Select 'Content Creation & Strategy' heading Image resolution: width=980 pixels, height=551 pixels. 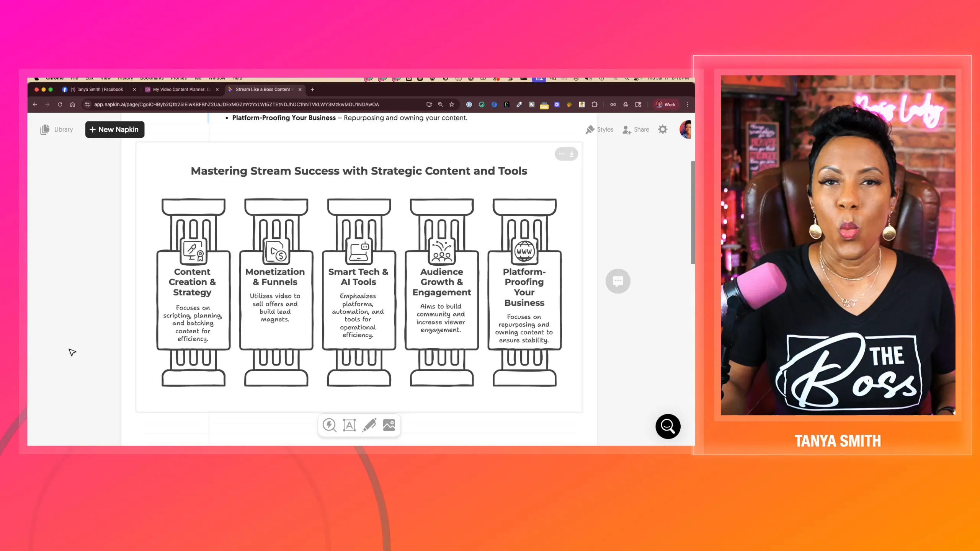pyautogui.click(x=192, y=282)
